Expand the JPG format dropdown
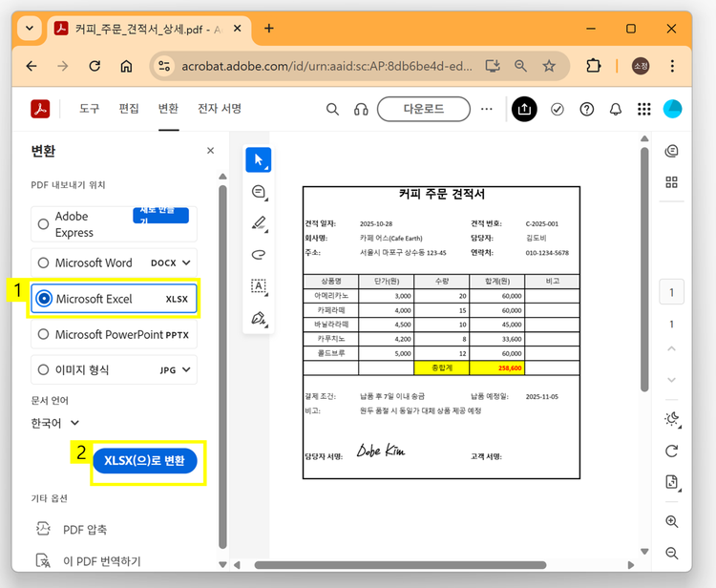Image resolution: width=716 pixels, height=588 pixels. tap(186, 369)
